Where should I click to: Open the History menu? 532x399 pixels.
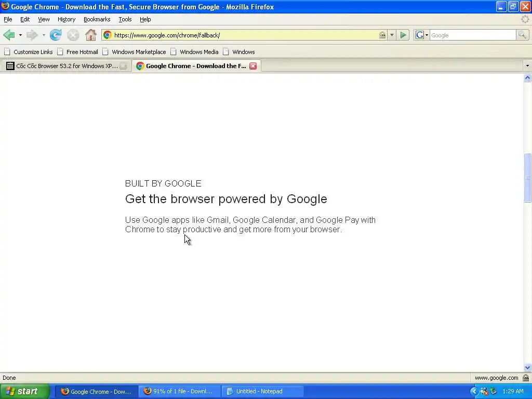(66, 19)
